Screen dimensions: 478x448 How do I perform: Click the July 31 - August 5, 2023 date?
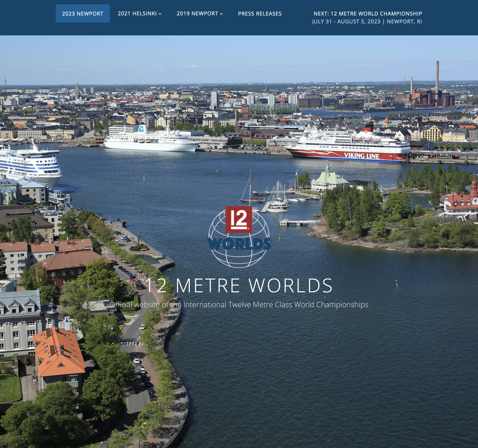pyautogui.click(x=346, y=22)
